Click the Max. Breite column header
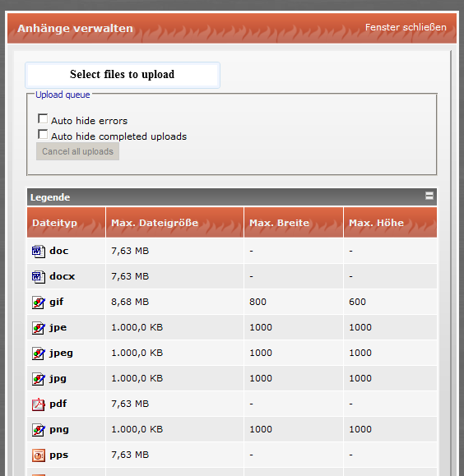The image size is (464, 476). (294, 223)
